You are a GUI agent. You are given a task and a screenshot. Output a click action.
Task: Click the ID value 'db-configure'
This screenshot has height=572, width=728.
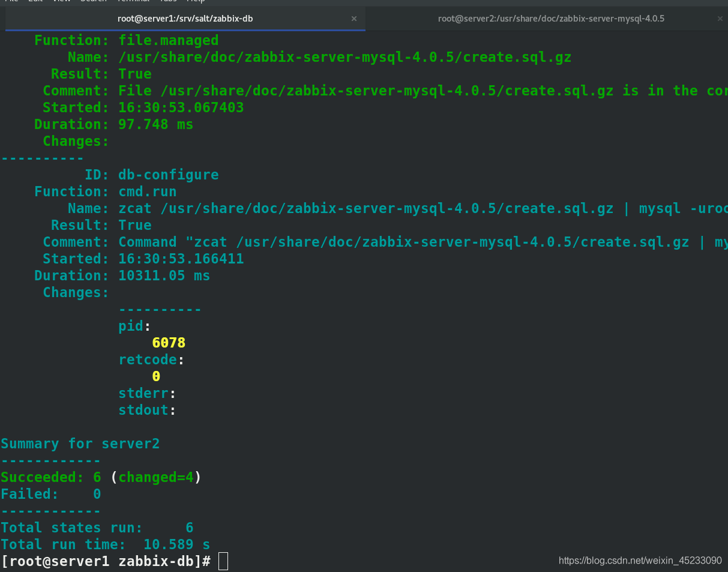(169, 175)
